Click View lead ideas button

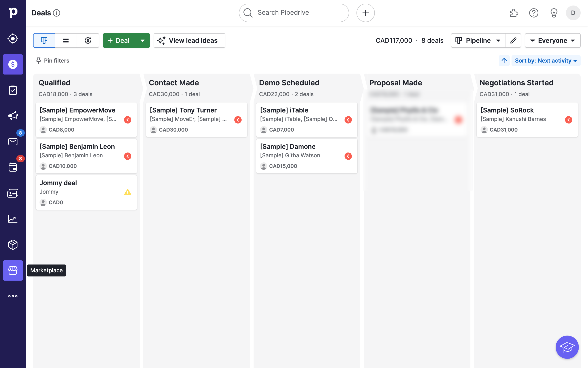click(x=189, y=40)
